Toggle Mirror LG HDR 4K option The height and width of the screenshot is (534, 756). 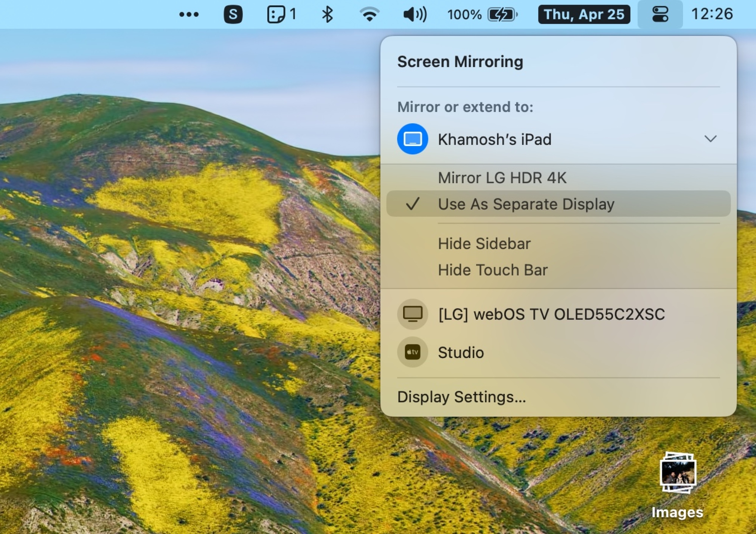tap(503, 177)
